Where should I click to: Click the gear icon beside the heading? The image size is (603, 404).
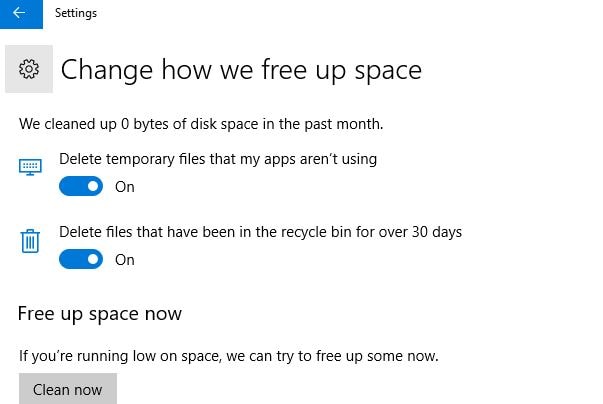(x=29, y=69)
